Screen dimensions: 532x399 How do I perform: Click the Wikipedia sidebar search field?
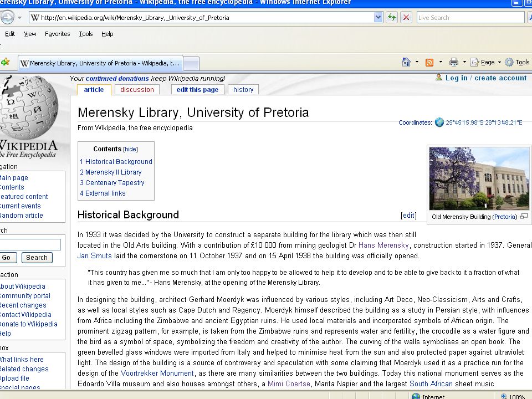pyautogui.click(x=30, y=244)
